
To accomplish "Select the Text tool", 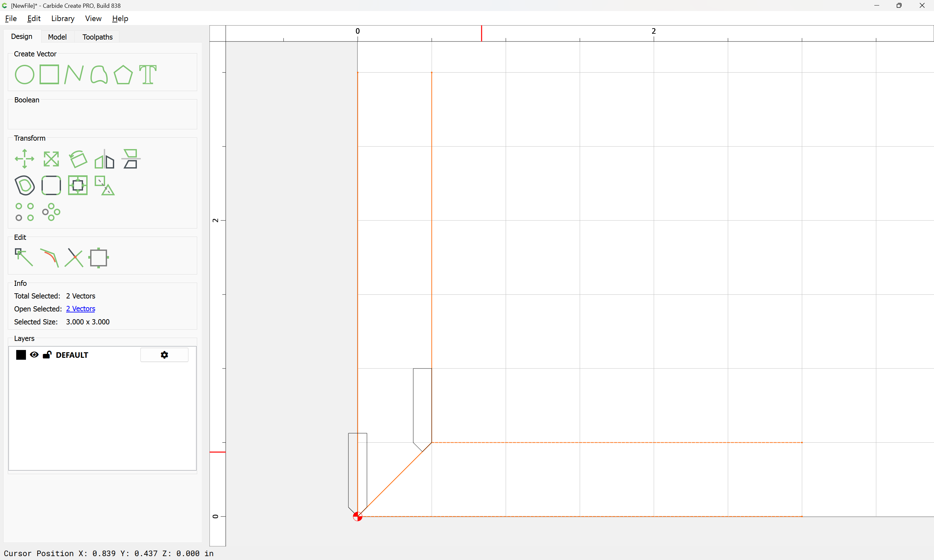I will pos(148,74).
